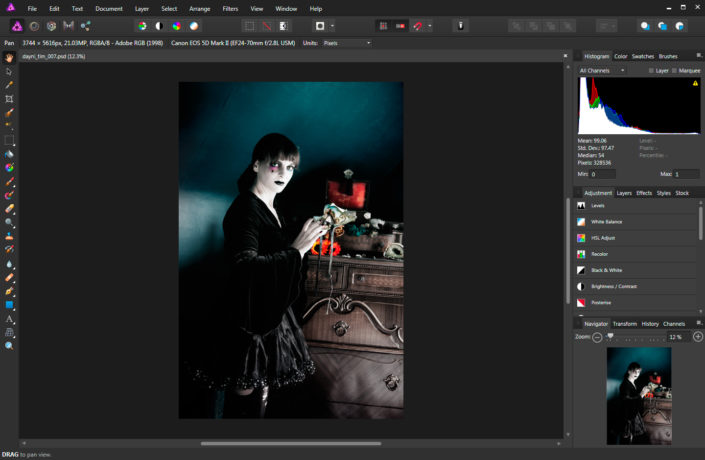Select the Crop tool

9,99
